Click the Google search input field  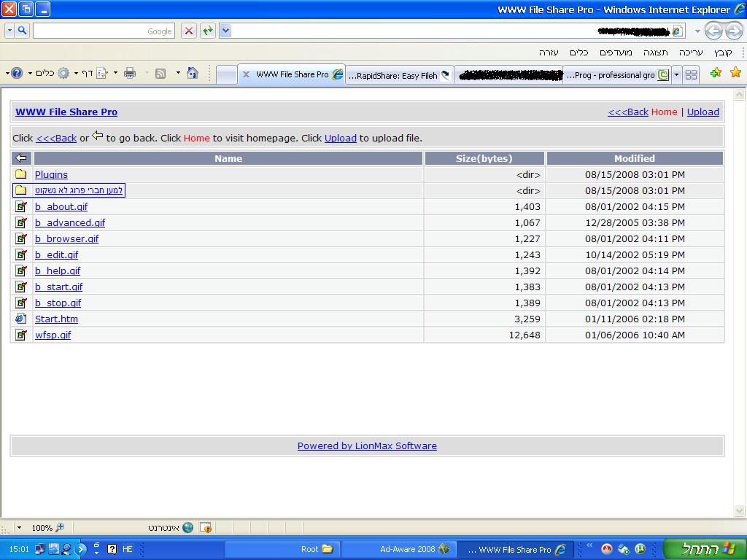click(104, 31)
